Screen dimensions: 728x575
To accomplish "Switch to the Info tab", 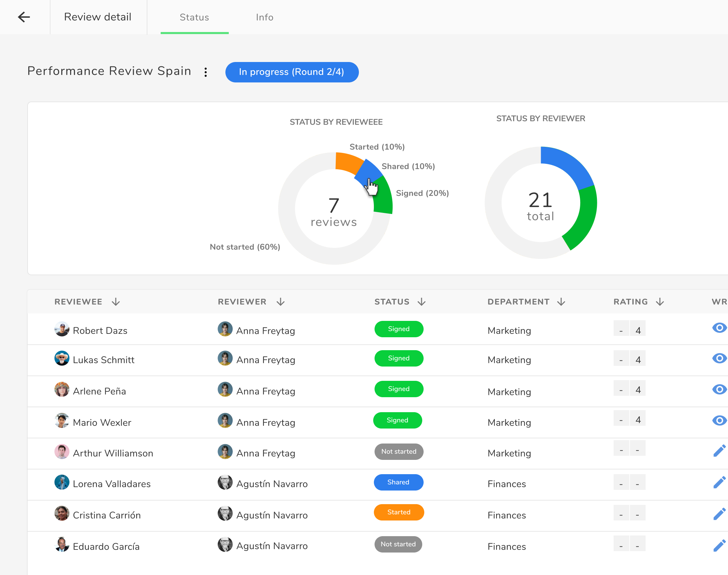I will click(265, 17).
